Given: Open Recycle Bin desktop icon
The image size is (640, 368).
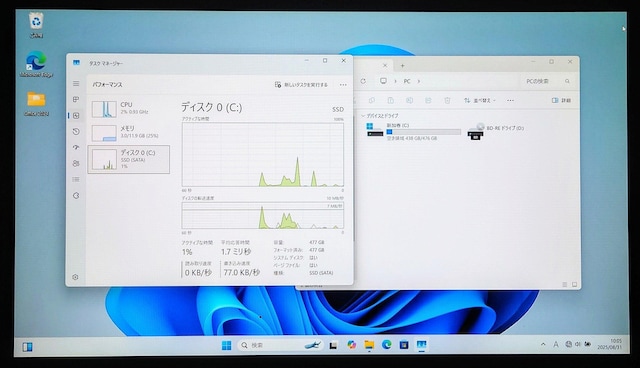Looking at the screenshot, I should [36, 25].
